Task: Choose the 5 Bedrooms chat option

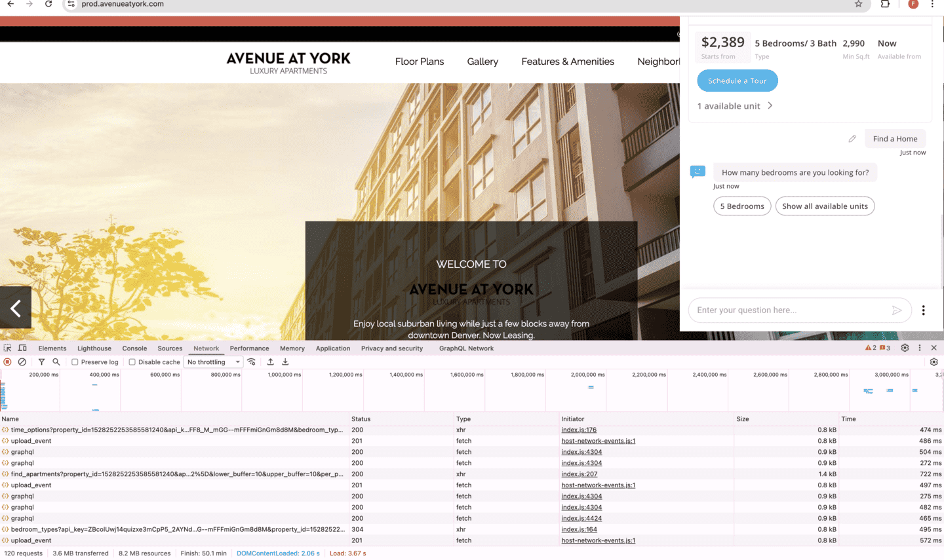Action: (742, 206)
